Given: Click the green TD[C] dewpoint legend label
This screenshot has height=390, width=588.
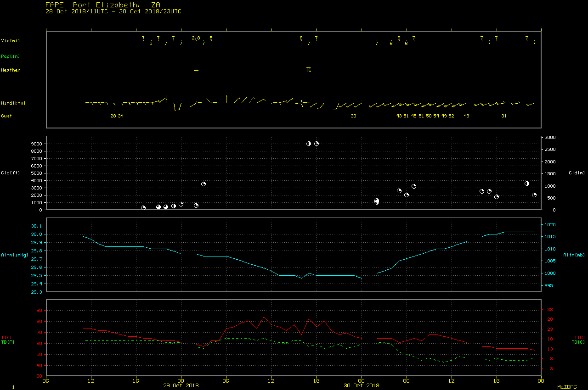Looking at the screenshot, I should [x=578, y=342].
